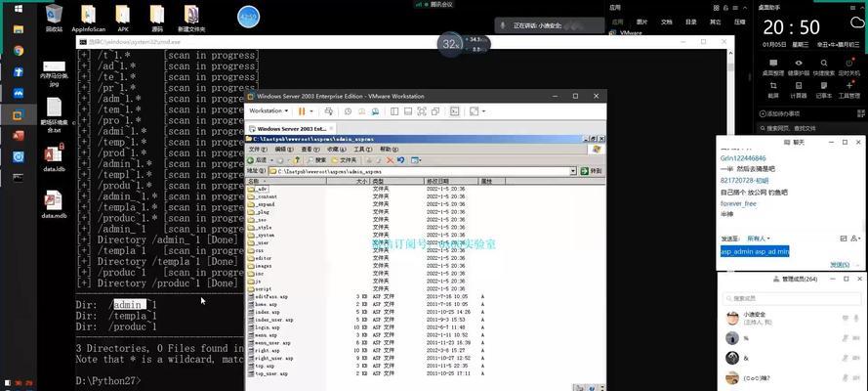Revert to snapshot icon in VMware toolbar

[362, 111]
